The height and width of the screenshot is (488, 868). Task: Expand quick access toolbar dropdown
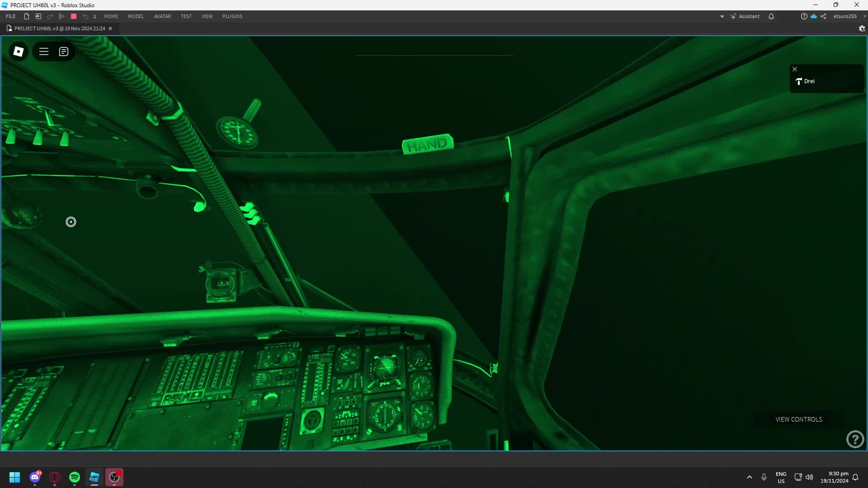(94, 17)
